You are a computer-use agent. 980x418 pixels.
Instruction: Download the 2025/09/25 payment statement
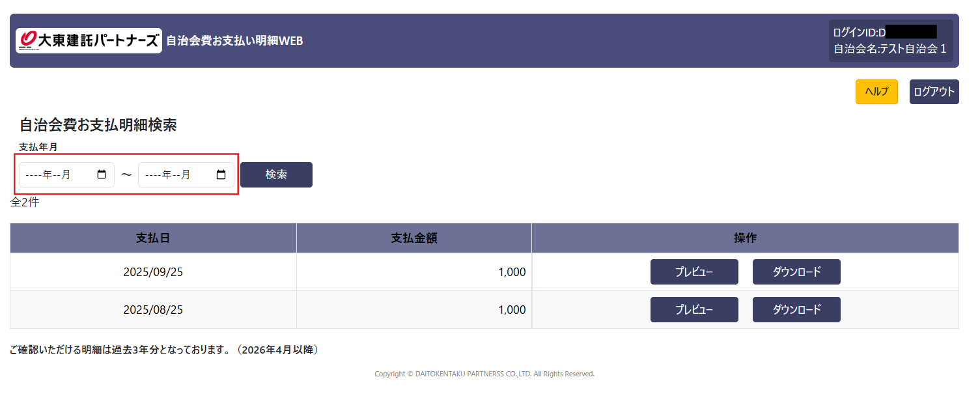796,272
